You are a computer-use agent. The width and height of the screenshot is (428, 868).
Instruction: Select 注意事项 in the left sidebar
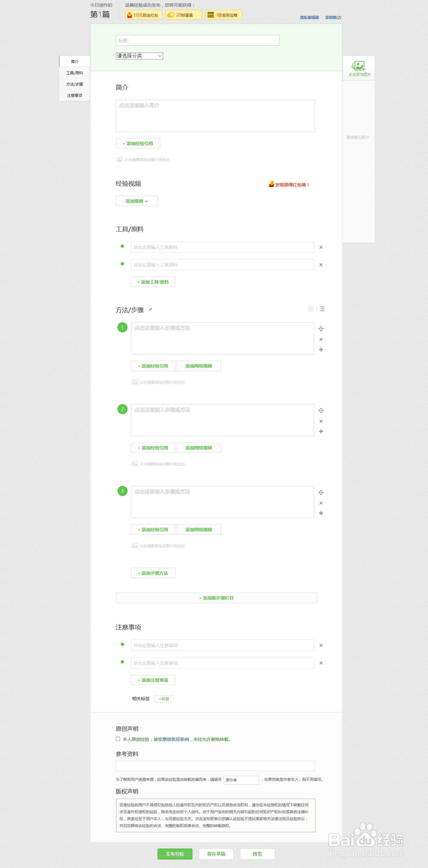click(x=74, y=96)
